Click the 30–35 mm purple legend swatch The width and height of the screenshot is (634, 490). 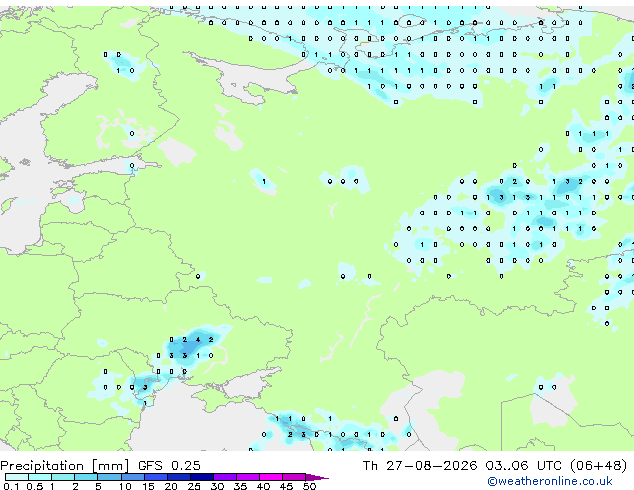(225, 477)
